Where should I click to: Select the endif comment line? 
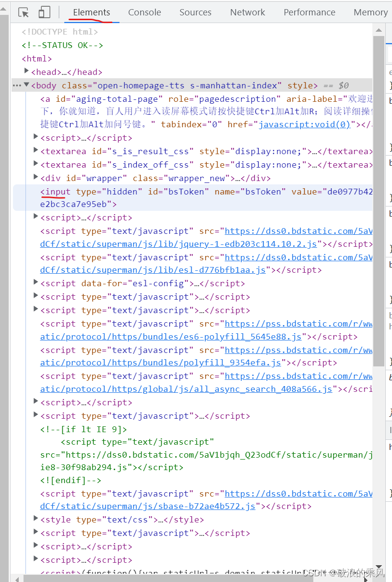[x=71, y=480]
